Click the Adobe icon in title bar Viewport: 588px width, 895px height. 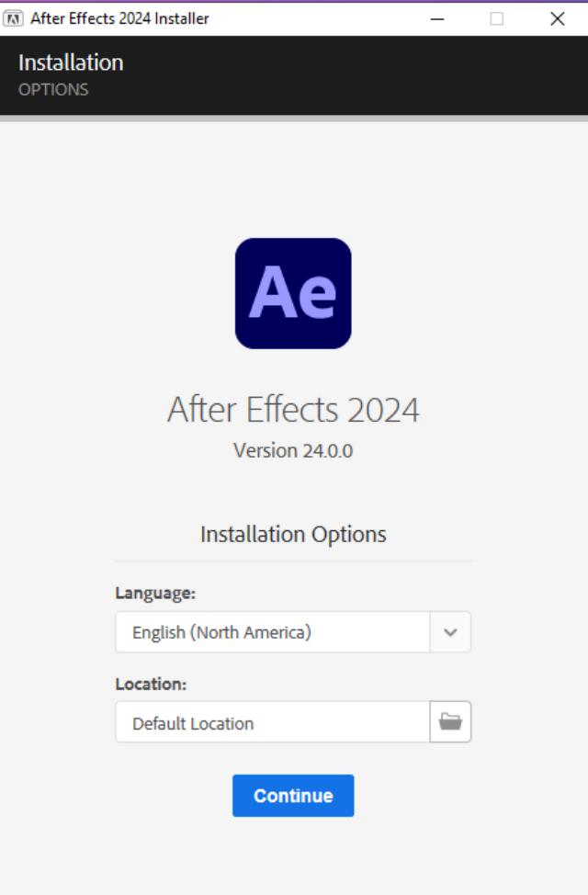click(x=14, y=18)
